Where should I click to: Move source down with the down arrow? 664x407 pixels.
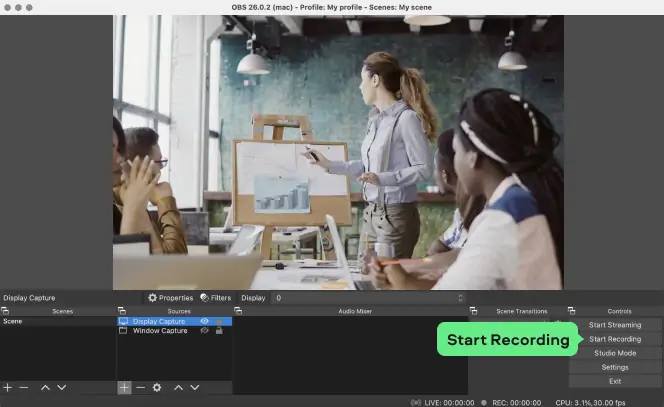click(x=195, y=388)
